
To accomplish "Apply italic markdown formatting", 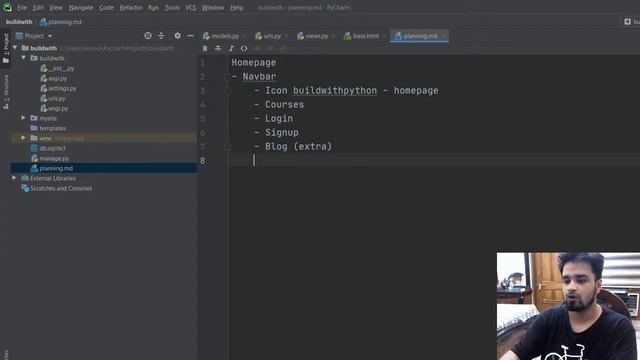I will [x=231, y=49].
